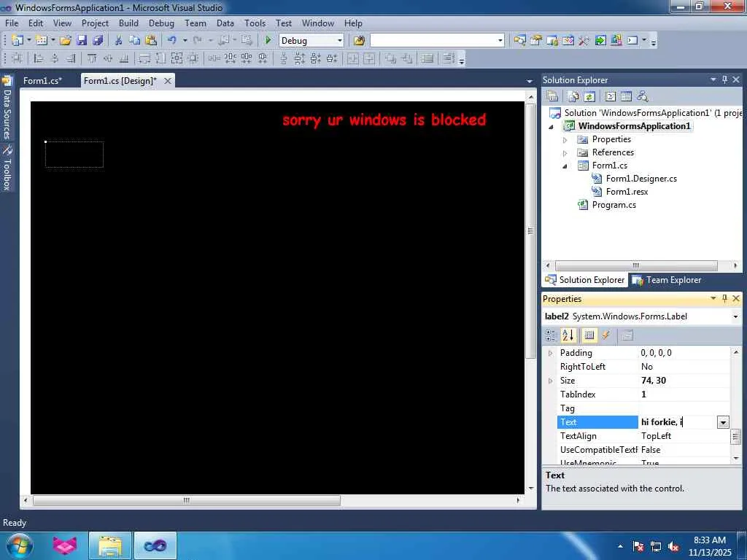This screenshot has width=747, height=560.
Task: Open the Properties Window toolbar icon
Action: point(536,41)
